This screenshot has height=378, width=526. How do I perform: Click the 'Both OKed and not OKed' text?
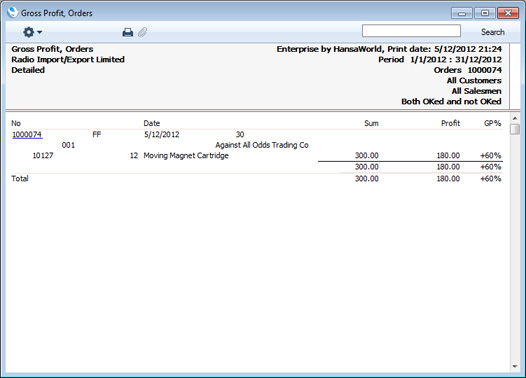pos(451,101)
